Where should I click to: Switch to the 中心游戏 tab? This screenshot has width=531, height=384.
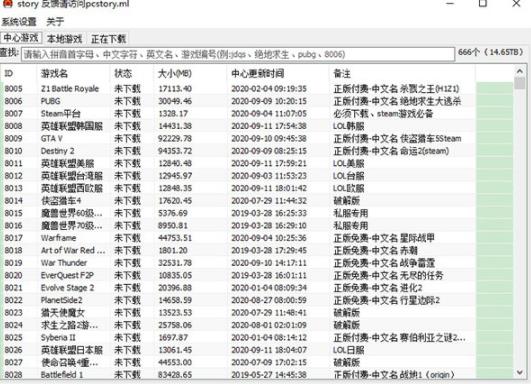point(21,38)
